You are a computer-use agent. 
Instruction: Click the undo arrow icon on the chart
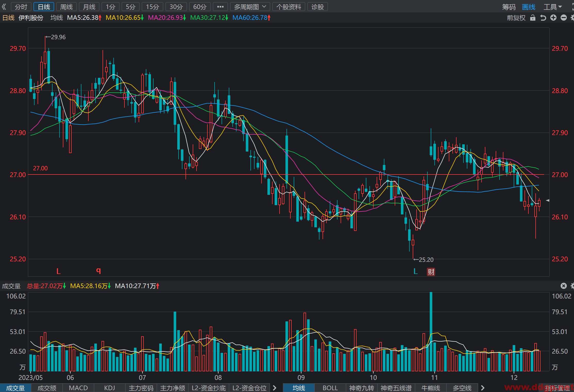(543, 18)
